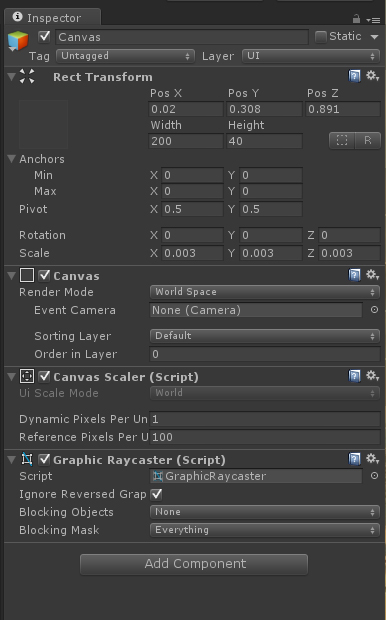Collapse the Canvas Scaler component

[x=12, y=376]
